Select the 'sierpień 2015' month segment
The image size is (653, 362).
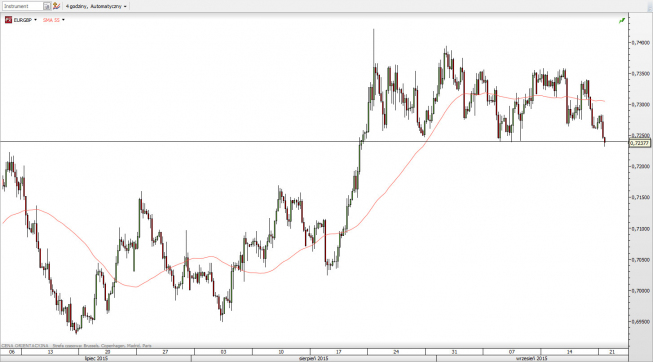point(314,358)
